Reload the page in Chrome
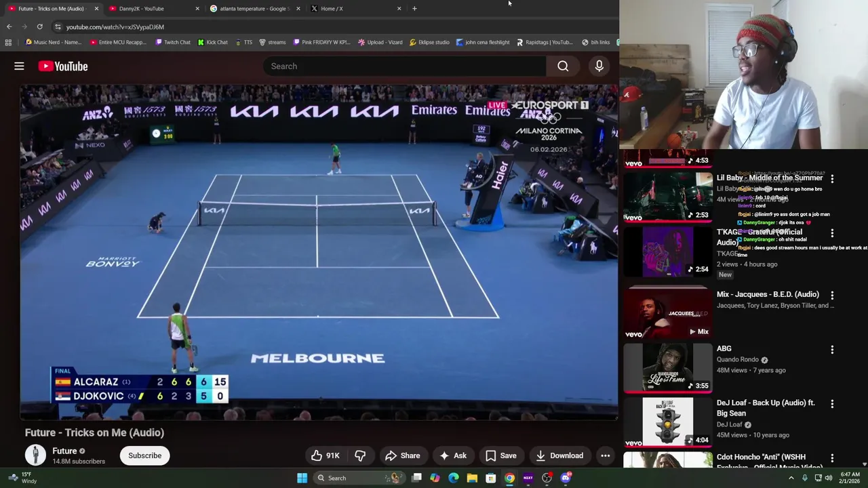Image resolution: width=868 pixels, height=488 pixels. coord(40,26)
